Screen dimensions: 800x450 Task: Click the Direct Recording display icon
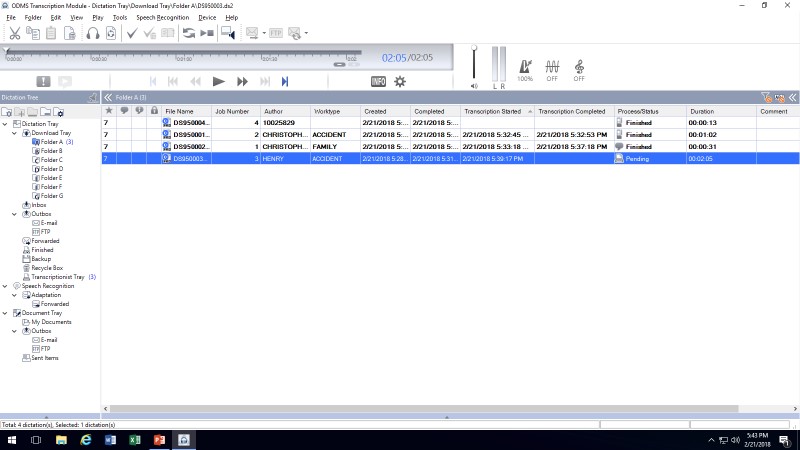[x=228, y=34]
